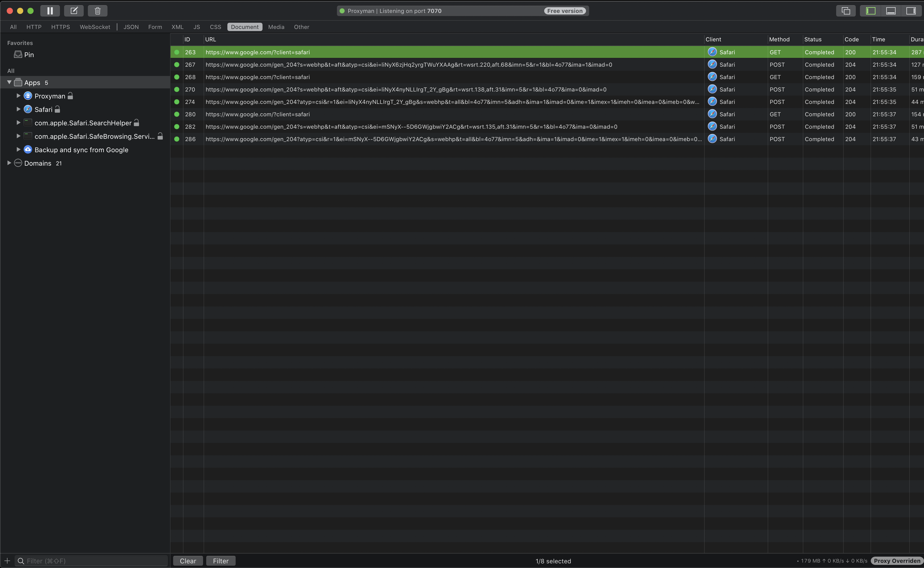Viewport: 924px width, 568px height.
Task: Expand Backup and sync from Google
Action: point(18,150)
